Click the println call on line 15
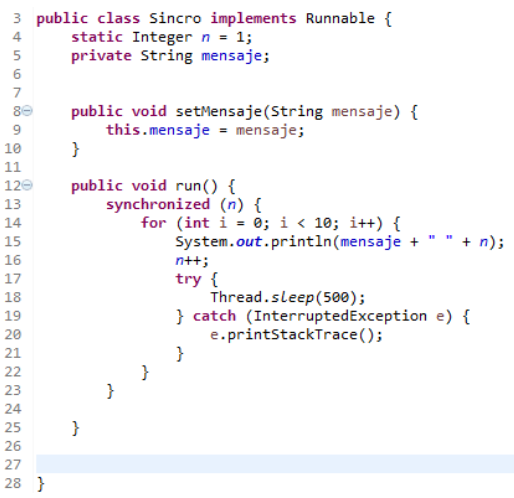The width and height of the screenshot is (514, 498). [302, 242]
